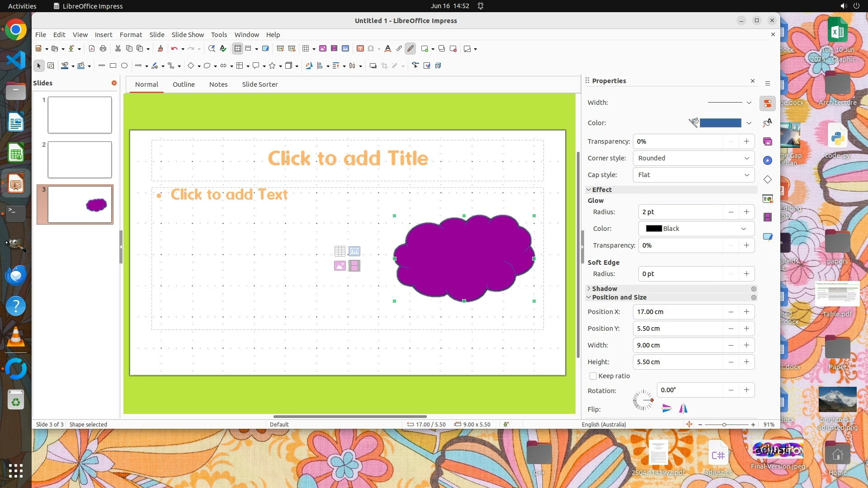This screenshot has width=868, height=488.
Task: Enable the Keep ratio checkbox
Action: pyautogui.click(x=593, y=376)
